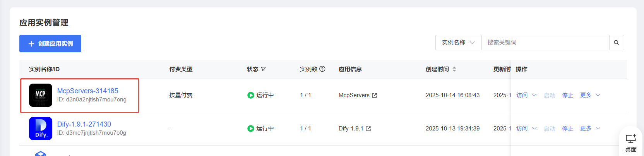Focus the search keyword input field
Screen dimensions: 644x156
(545, 43)
